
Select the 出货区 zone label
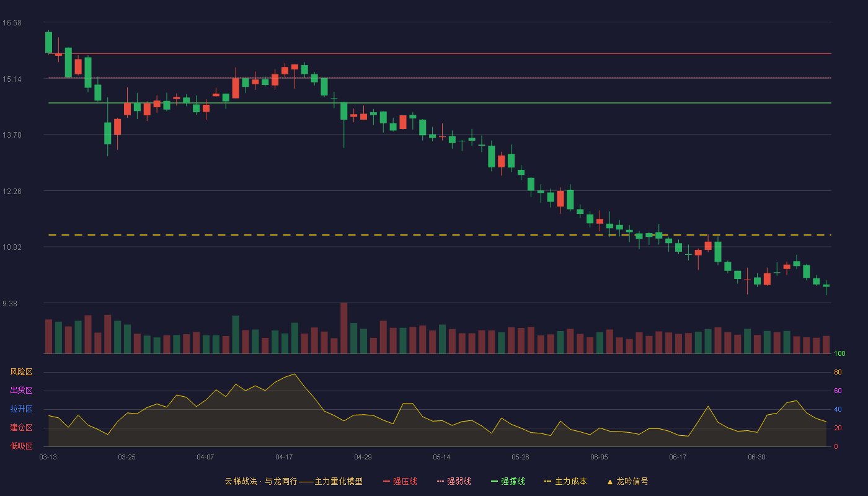pyautogui.click(x=21, y=391)
